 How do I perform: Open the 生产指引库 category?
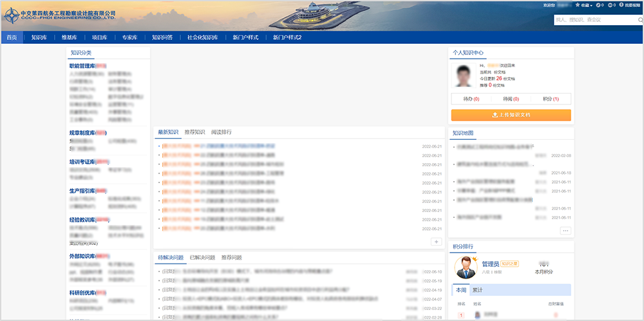point(82,191)
